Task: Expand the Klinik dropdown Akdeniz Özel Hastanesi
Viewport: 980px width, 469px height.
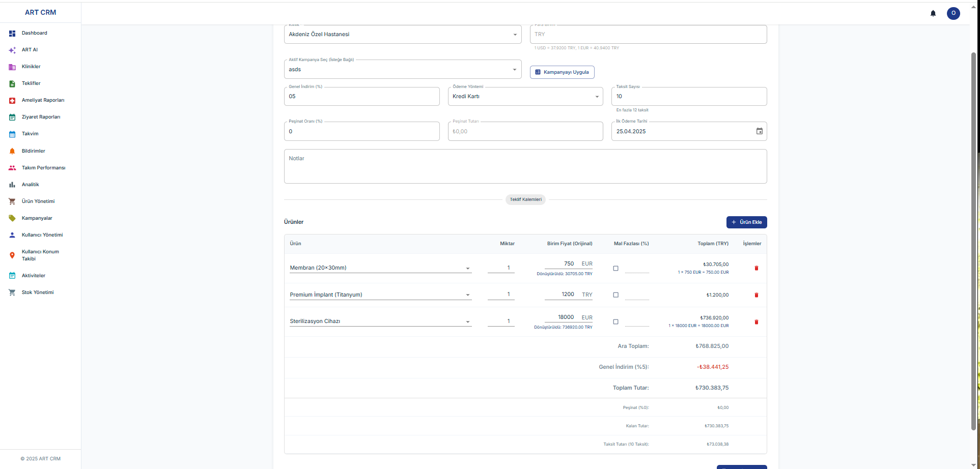Action: 402,35
